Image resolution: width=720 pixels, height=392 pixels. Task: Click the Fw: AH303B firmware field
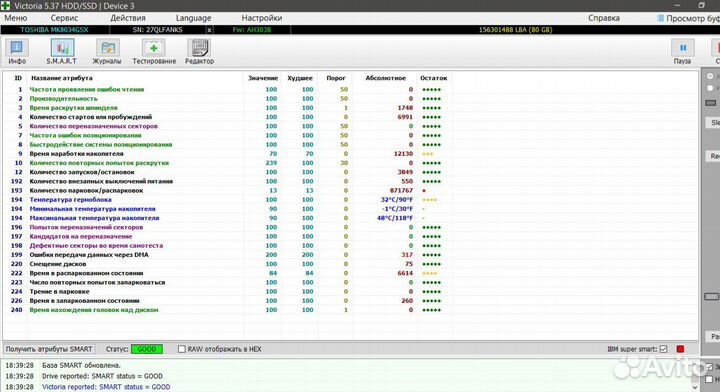252,30
